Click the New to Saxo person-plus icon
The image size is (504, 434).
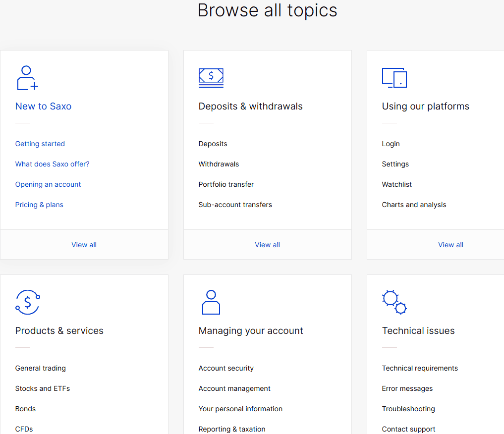pos(27,78)
